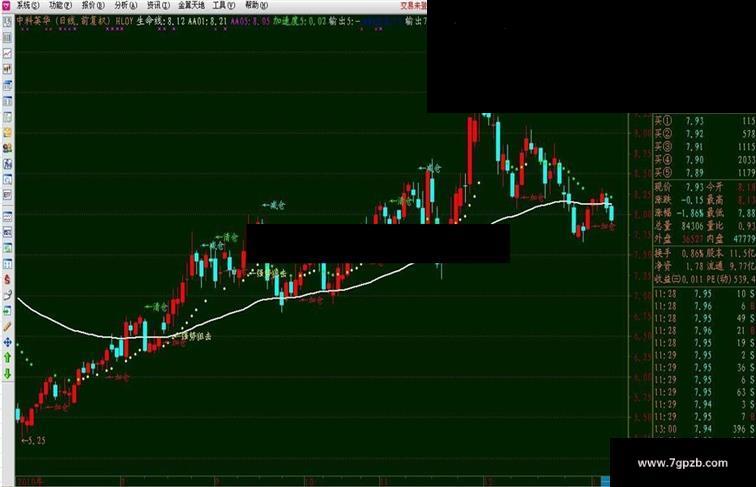
Task: Click the pink application logo icon
Action: tap(6, 5)
